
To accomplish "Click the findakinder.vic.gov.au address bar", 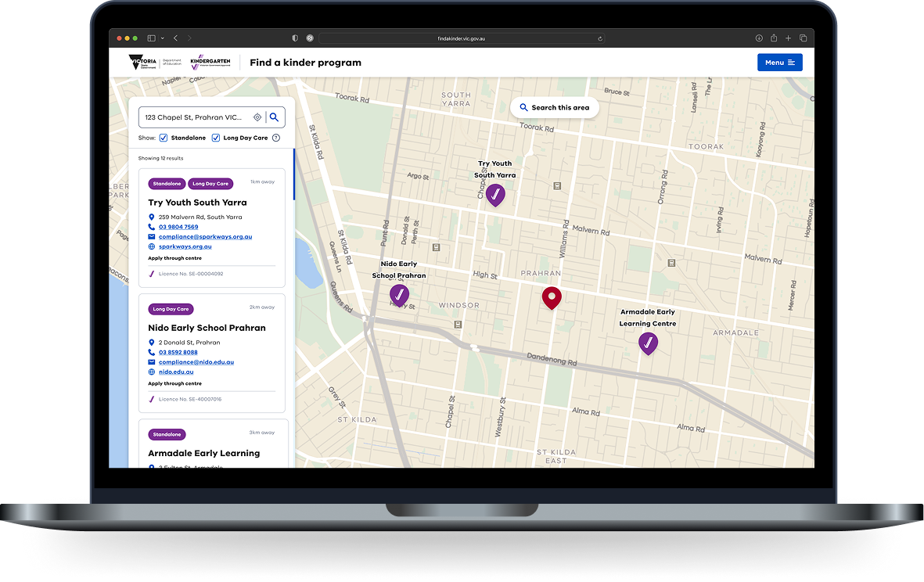I will (x=462, y=38).
